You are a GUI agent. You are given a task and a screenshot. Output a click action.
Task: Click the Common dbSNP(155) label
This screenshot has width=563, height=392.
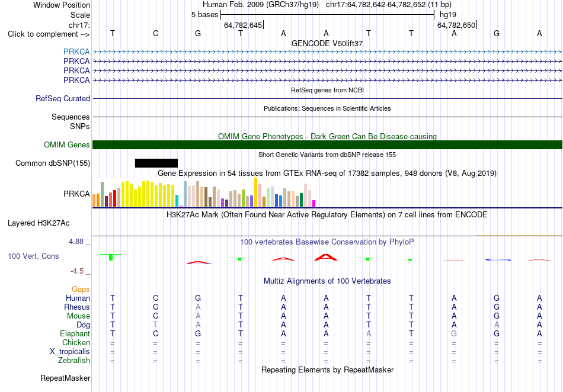click(53, 163)
